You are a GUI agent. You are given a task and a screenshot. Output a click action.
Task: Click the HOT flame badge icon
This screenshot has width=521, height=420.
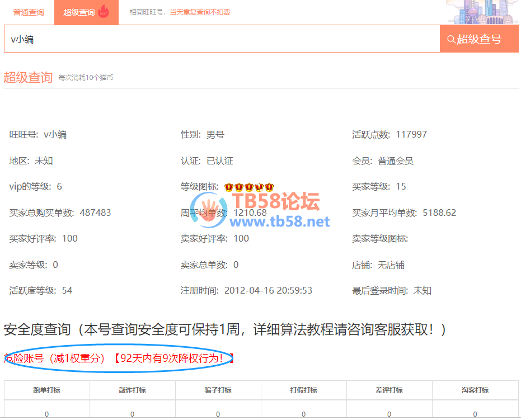coord(103,12)
